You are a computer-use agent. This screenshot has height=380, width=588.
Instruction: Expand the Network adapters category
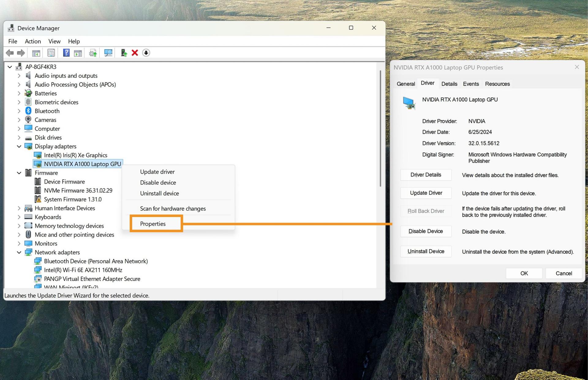(19, 252)
